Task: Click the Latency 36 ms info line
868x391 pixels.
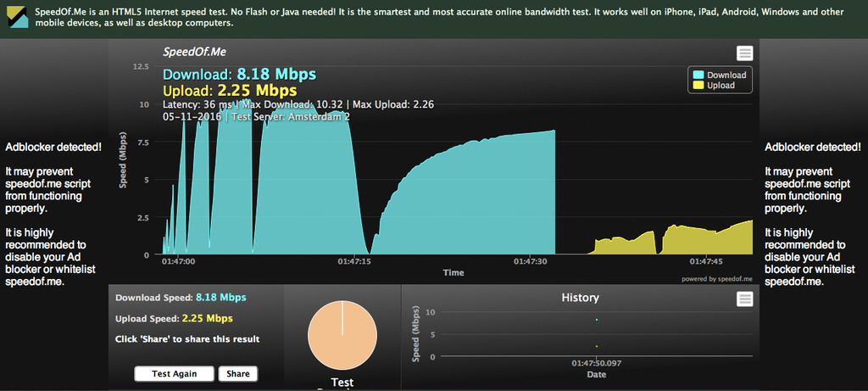Action: (298, 104)
